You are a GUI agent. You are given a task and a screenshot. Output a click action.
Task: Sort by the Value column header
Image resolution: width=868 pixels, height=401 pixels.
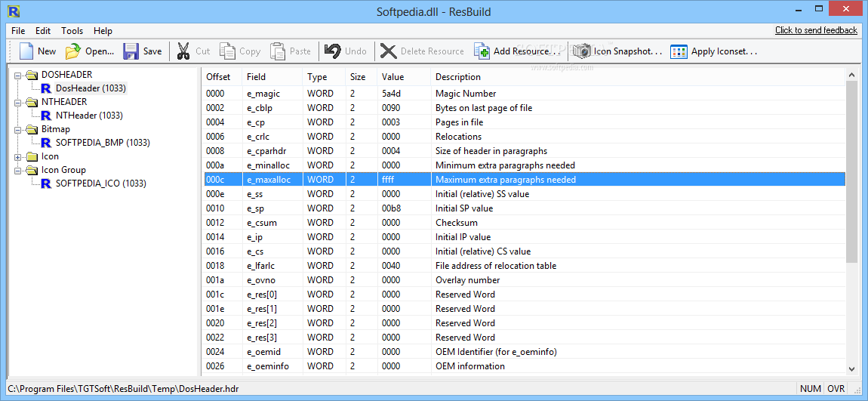point(404,77)
